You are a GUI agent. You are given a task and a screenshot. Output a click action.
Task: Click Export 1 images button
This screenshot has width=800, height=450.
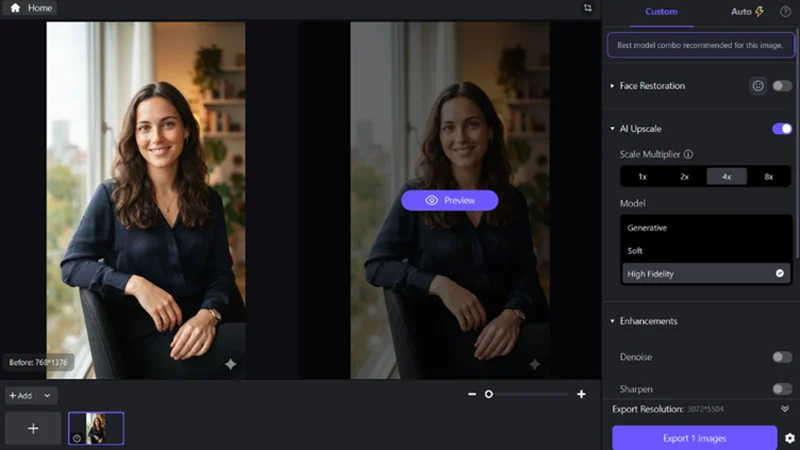(x=694, y=438)
